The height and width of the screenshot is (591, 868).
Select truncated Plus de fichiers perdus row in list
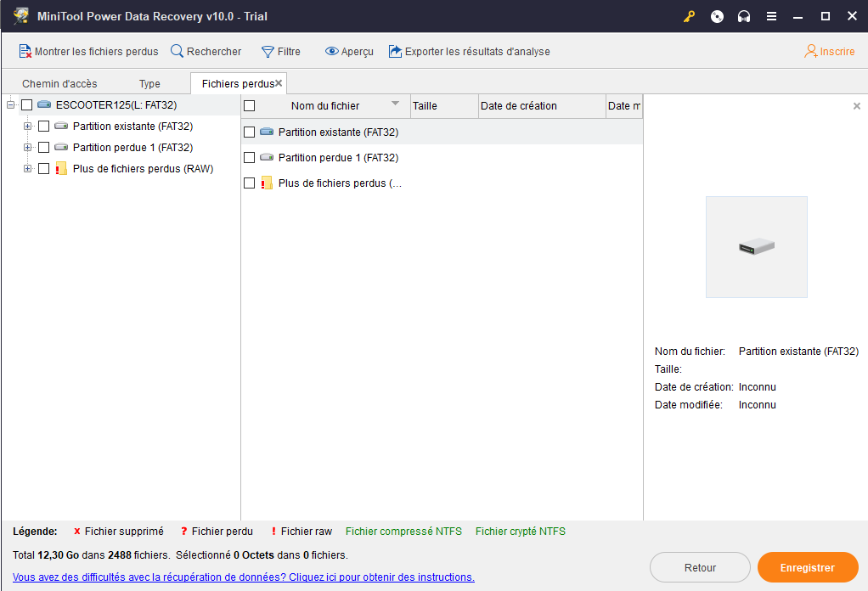click(442, 183)
